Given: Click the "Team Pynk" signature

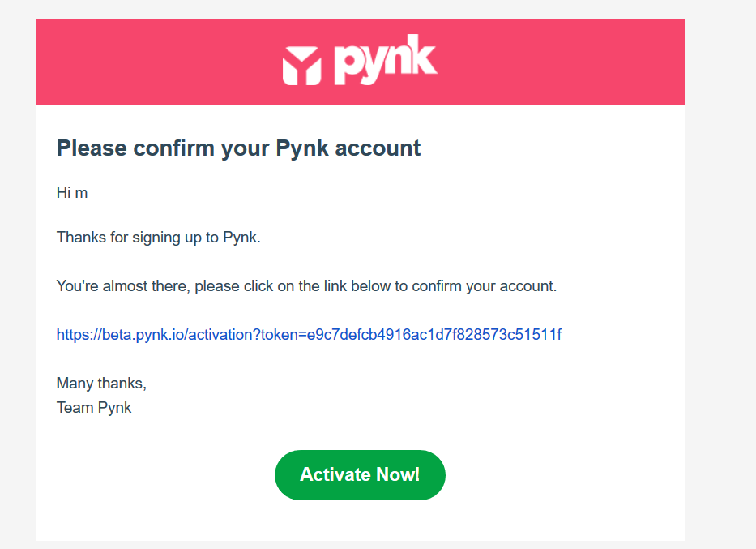Looking at the screenshot, I should tap(94, 407).
